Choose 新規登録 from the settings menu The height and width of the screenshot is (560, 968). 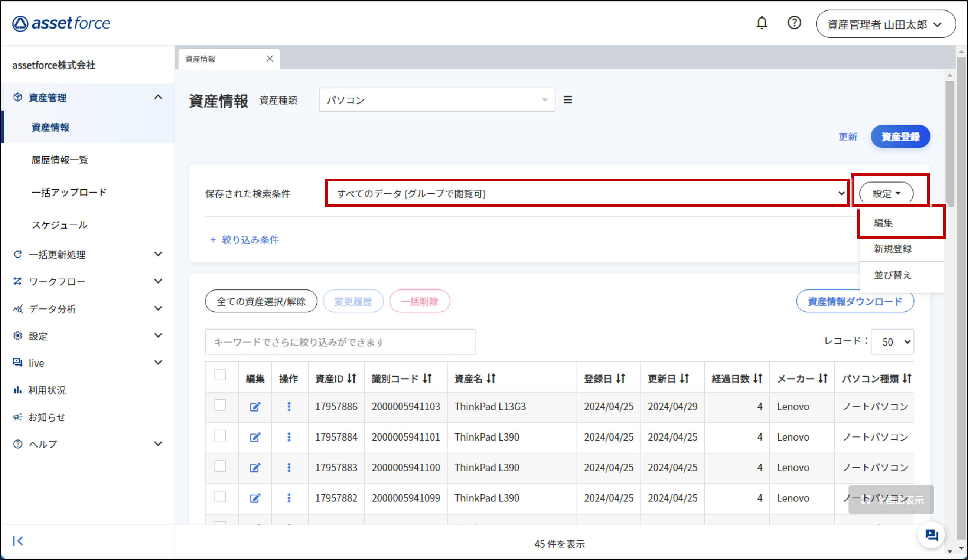[x=901, y=249]
